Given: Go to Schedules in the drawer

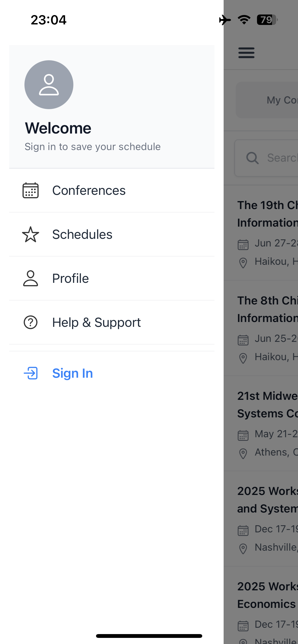Looking at the screenshot, I should pos(82,235).
